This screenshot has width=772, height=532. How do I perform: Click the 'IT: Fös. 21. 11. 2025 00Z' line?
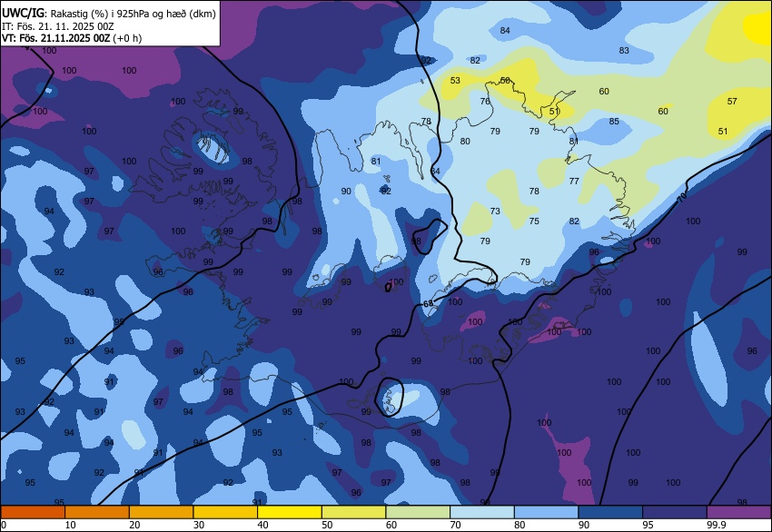[57, 26]
